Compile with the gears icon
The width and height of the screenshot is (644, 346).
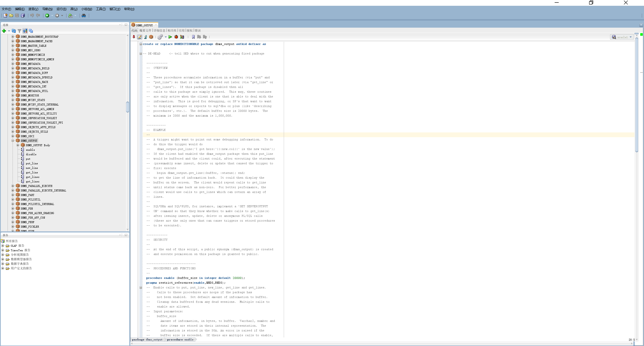tap(160, 37)
